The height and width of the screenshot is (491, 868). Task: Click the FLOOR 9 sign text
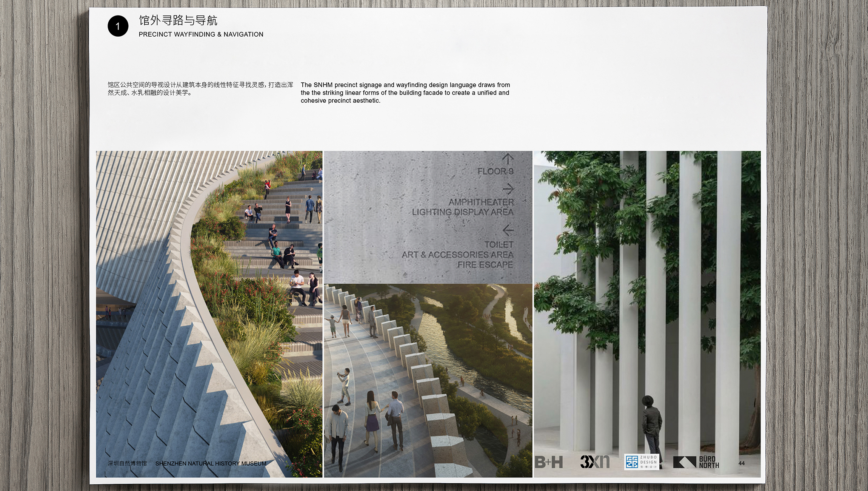(495, 171)
